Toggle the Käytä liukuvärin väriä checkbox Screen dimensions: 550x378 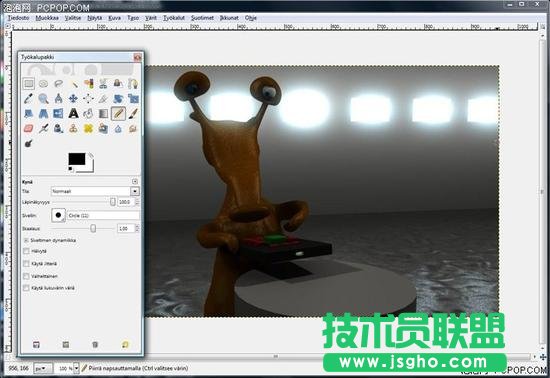point(26,288)
